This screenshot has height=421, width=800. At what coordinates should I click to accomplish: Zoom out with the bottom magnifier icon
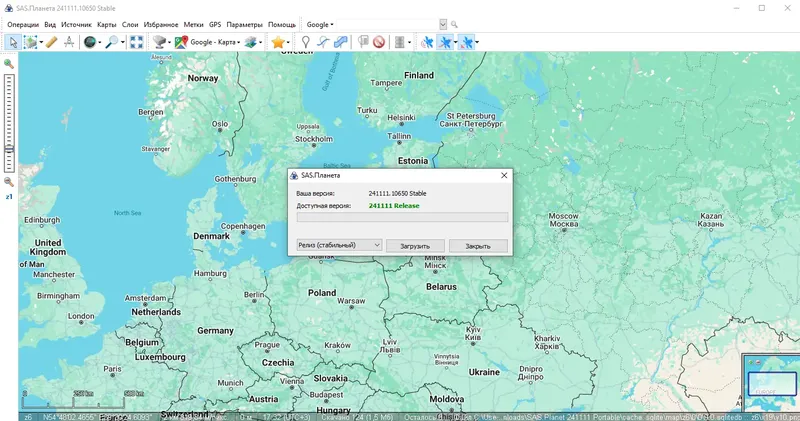(x=9, y=182)
